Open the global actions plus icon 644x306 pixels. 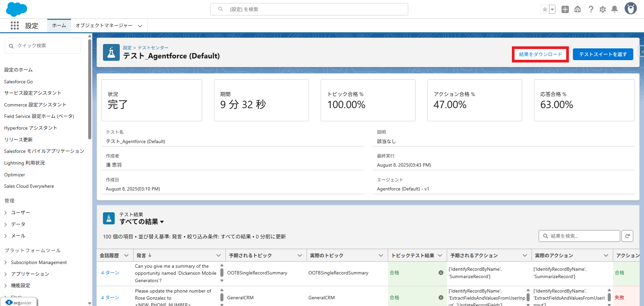(x=565, y=9)
